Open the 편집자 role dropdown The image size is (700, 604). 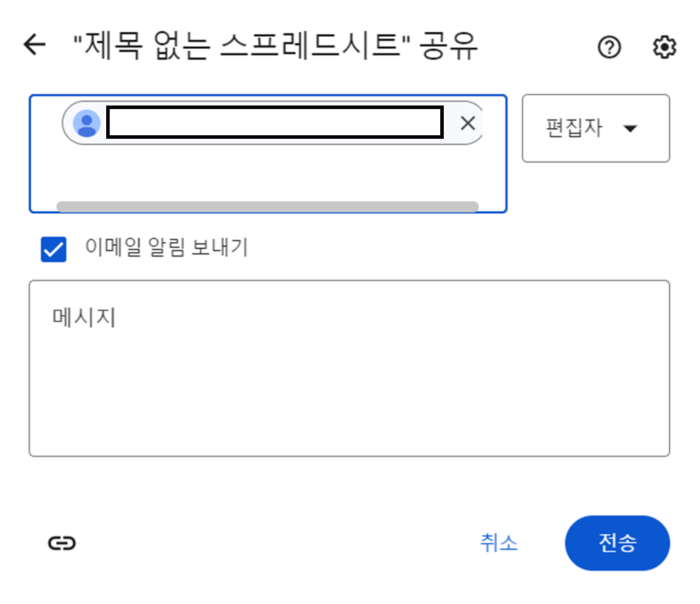coord(596,128)
